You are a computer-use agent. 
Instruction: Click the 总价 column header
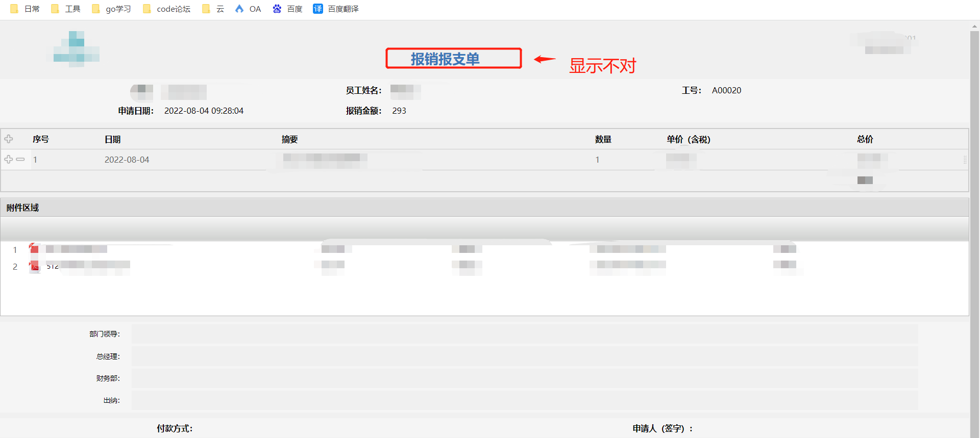coord(865,139)
